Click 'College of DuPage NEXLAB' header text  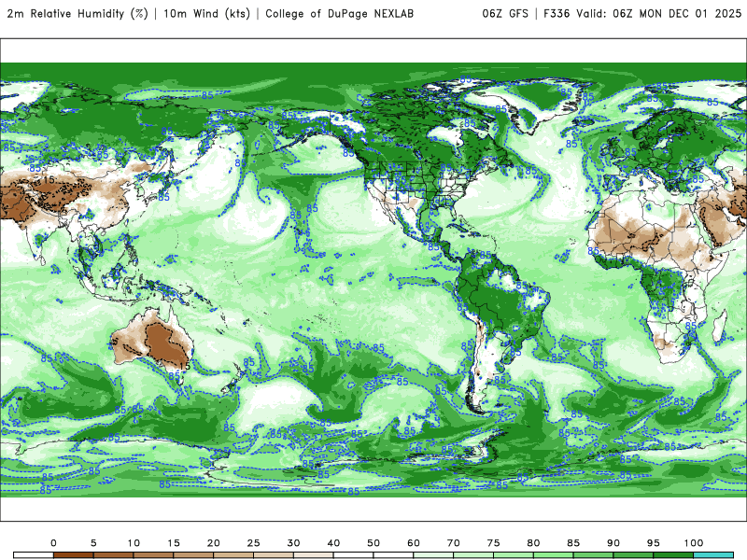[x=339, y=14]
